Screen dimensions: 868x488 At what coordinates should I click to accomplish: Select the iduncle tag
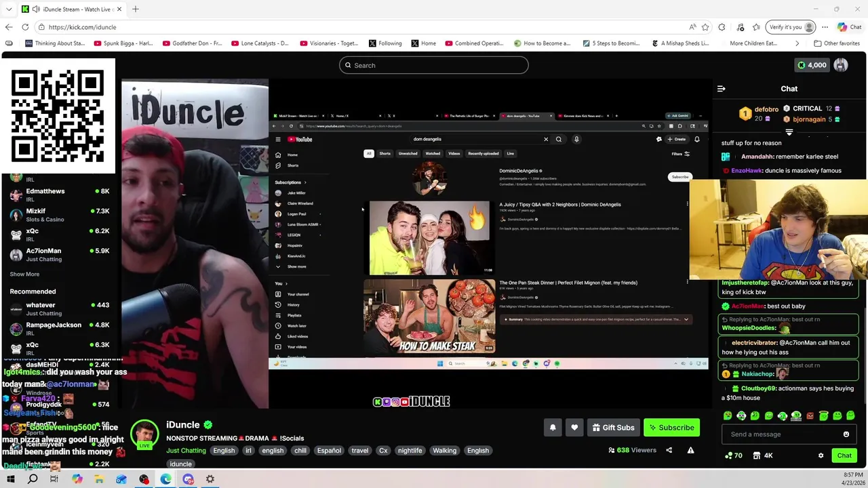[x=180, y=464]
